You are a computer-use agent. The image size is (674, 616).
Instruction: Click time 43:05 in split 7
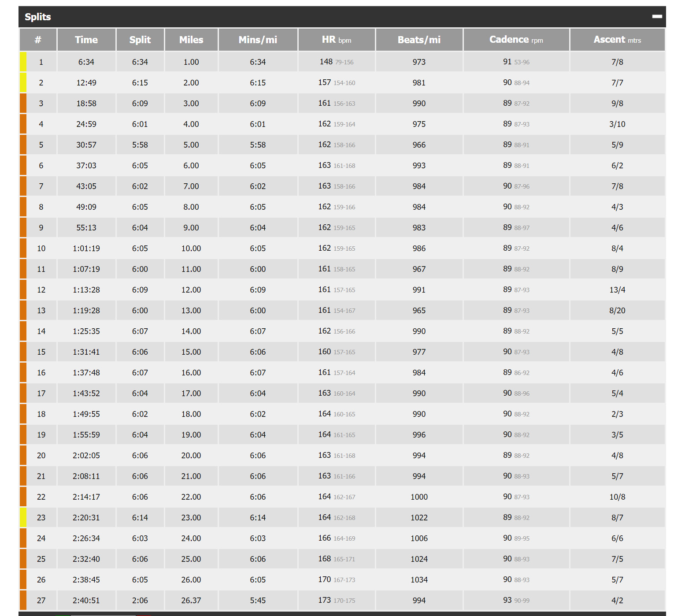(86, 186)
